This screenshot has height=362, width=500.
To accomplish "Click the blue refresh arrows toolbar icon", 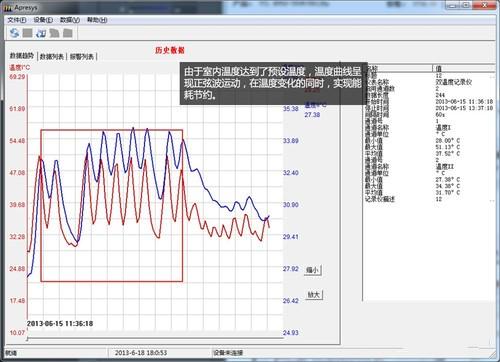I will [14, 33].
